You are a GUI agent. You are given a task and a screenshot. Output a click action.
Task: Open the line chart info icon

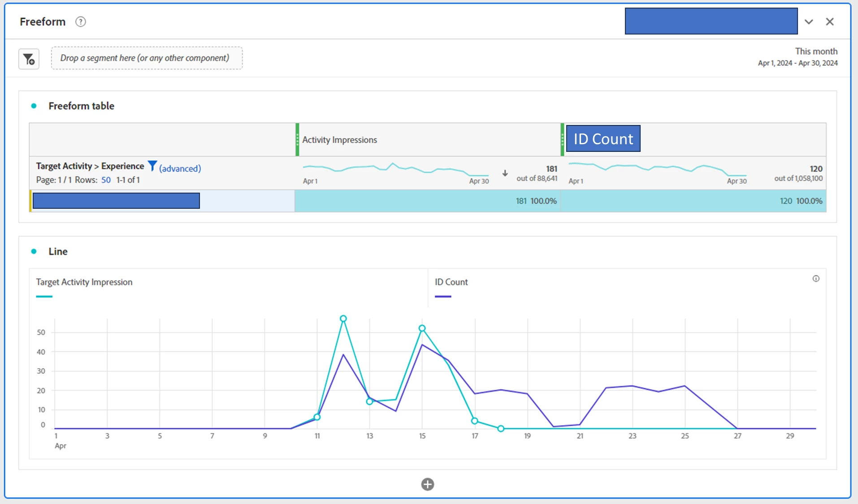(x=816, y=279)
